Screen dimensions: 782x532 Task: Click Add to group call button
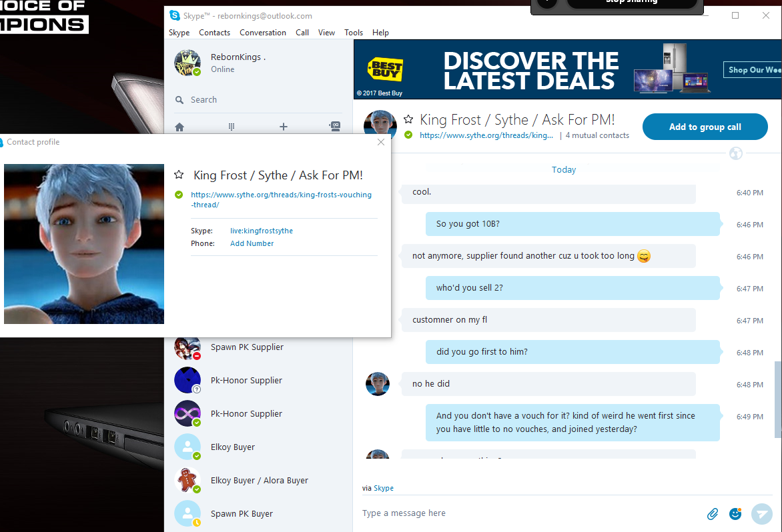pos(705,127)
